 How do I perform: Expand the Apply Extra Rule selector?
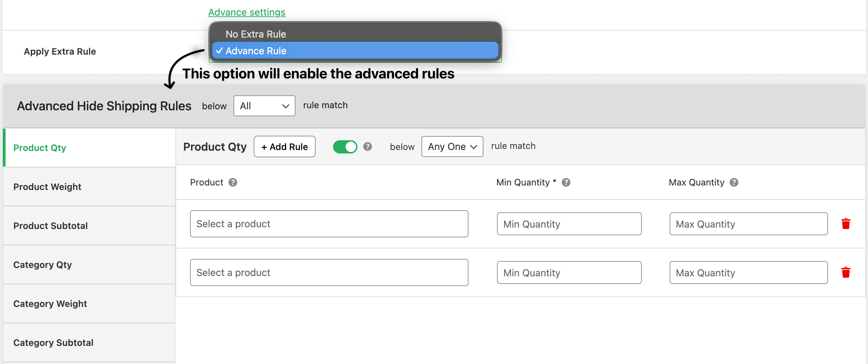(x=355, y=51)
